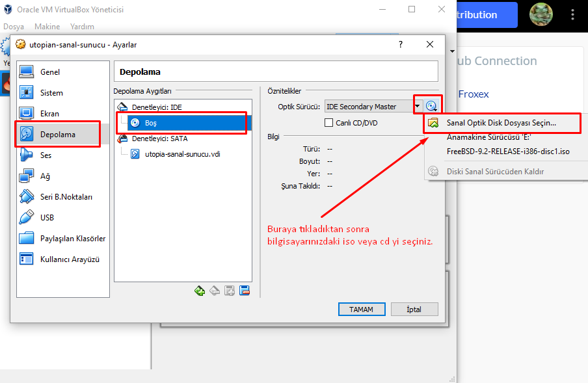
Task: Maximize the VirtualBox Yöneticisi window
Action: [412, 9]
